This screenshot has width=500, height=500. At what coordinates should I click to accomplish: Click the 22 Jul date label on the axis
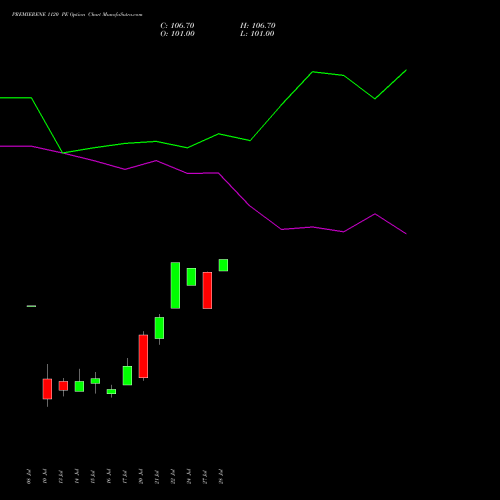click(x=173, y=477)
